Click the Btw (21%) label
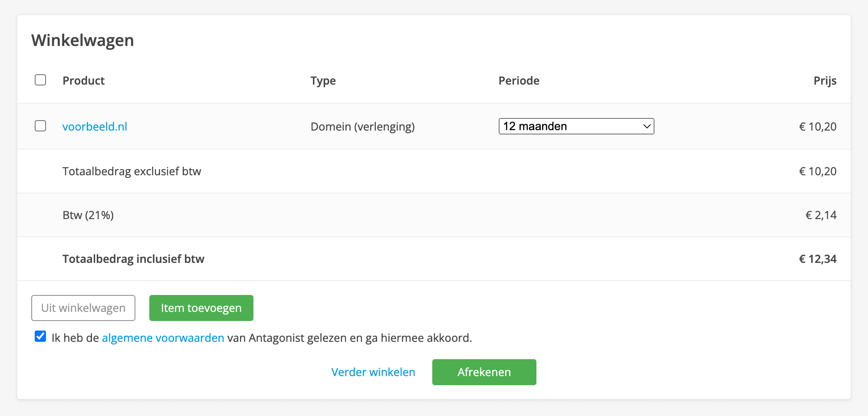The width and height of the screenshot is (868, 416). [x=88, y=215]
